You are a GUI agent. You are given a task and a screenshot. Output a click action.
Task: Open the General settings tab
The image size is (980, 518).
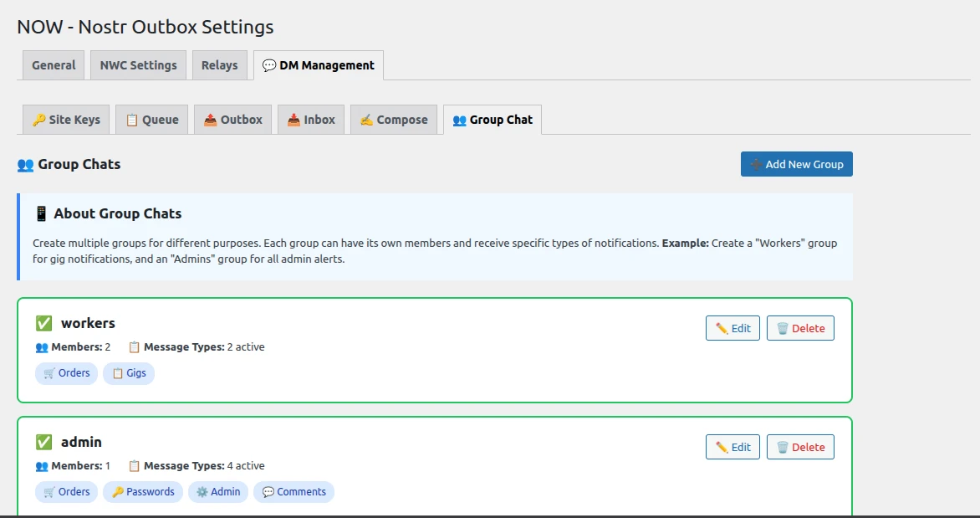(54, 65)
